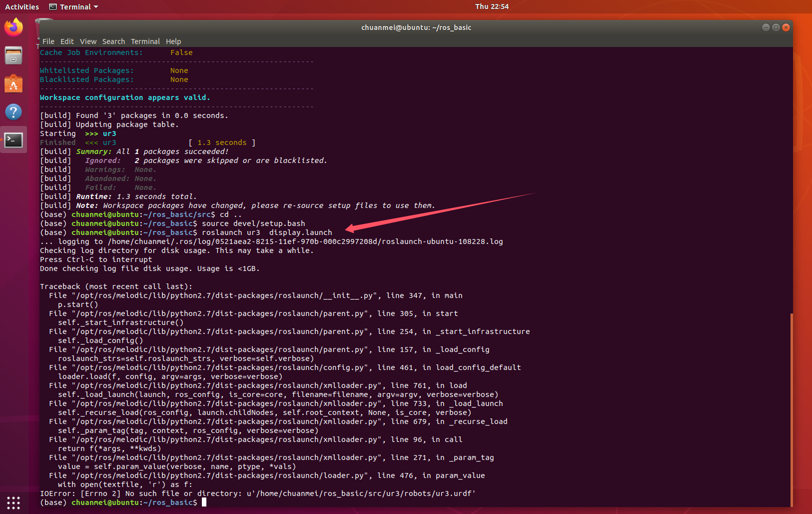Open the Help application from the dock
The height and width of the screenshot is (514, 812).
tap(13, 112)
